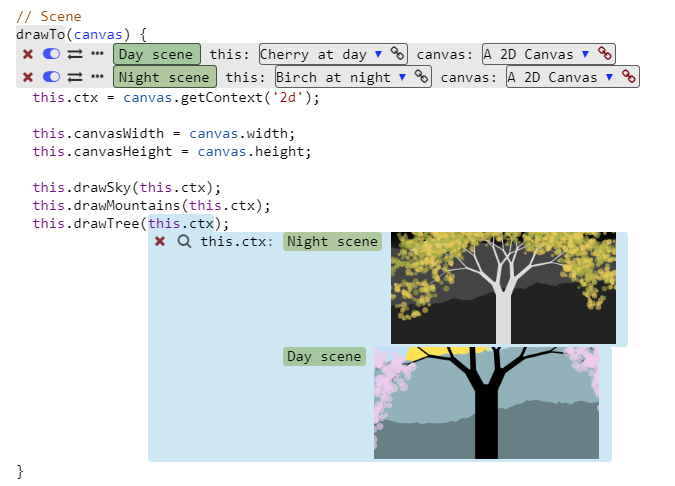
Task: Open the A 2D Canvas dropdown in Day scene row
Action: 585,54
